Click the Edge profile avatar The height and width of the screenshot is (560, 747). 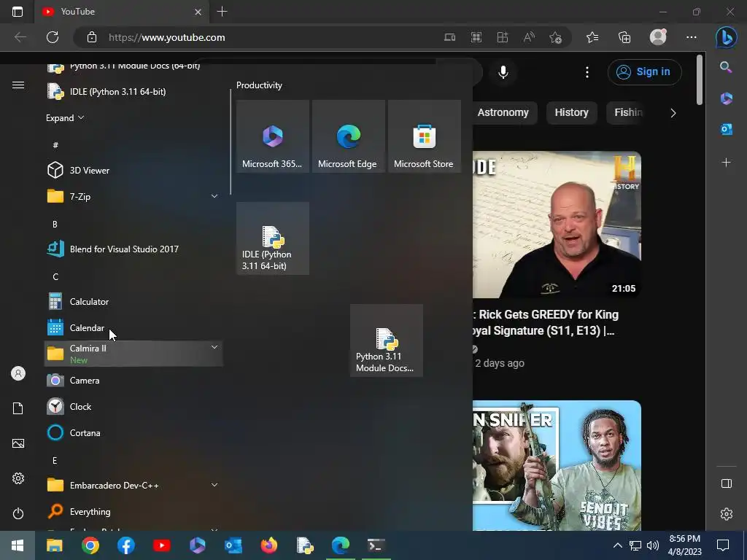tap(658, 37)
